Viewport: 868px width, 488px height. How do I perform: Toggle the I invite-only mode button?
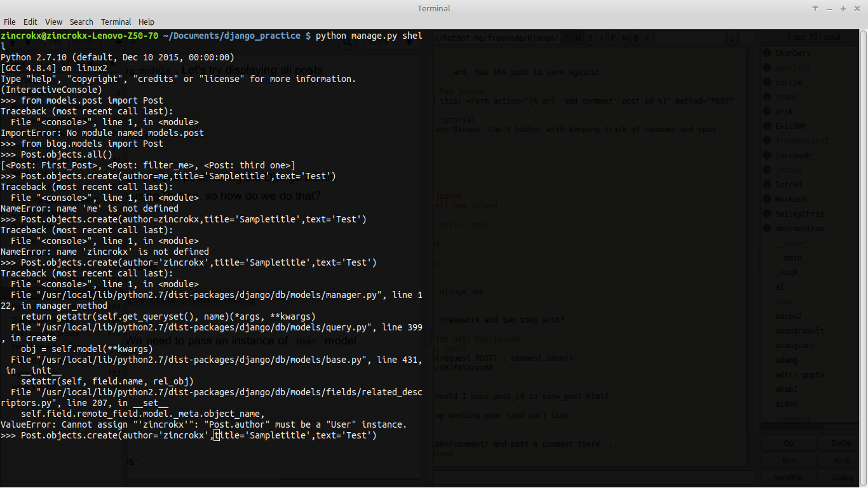(x=602, y=38)
